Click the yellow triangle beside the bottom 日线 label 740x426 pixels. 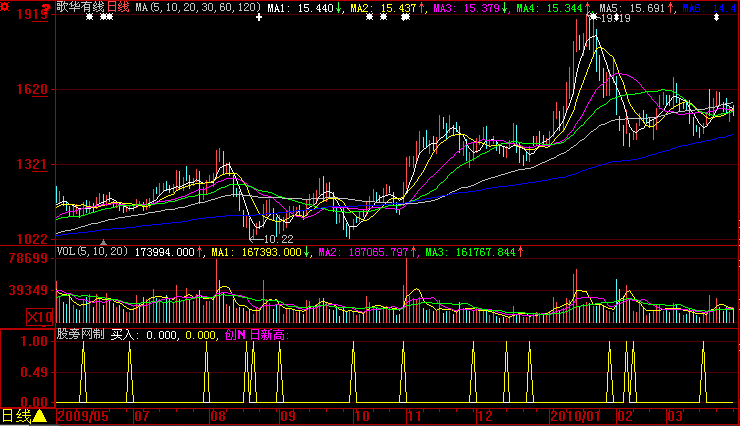(41, 416)
